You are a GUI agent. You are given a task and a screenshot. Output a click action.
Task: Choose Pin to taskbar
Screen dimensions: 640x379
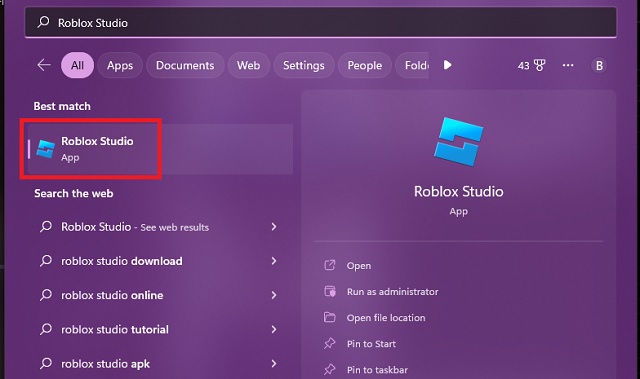[x=377, y=370]
